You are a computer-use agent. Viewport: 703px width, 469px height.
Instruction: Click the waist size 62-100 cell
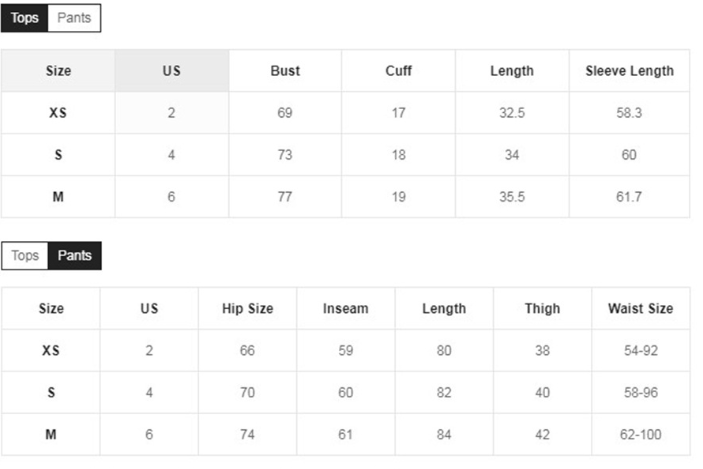click(x=641, y=434)
